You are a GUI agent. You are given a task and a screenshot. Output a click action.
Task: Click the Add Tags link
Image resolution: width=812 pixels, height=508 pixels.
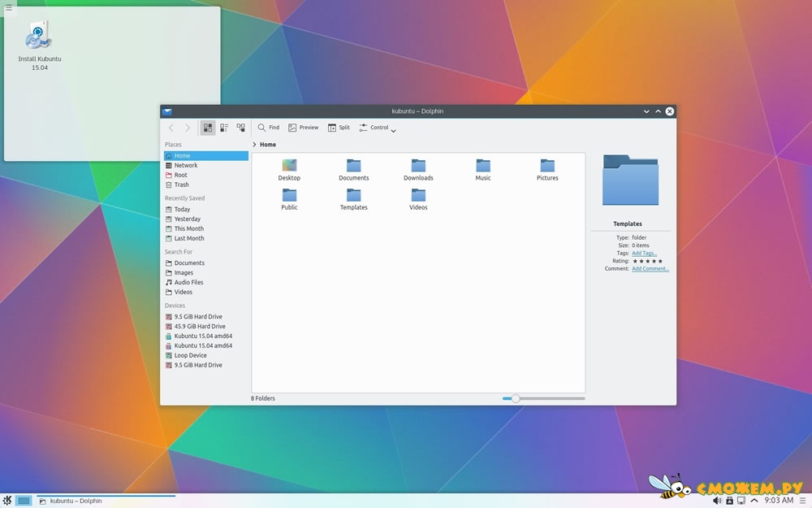click(644, 253)
